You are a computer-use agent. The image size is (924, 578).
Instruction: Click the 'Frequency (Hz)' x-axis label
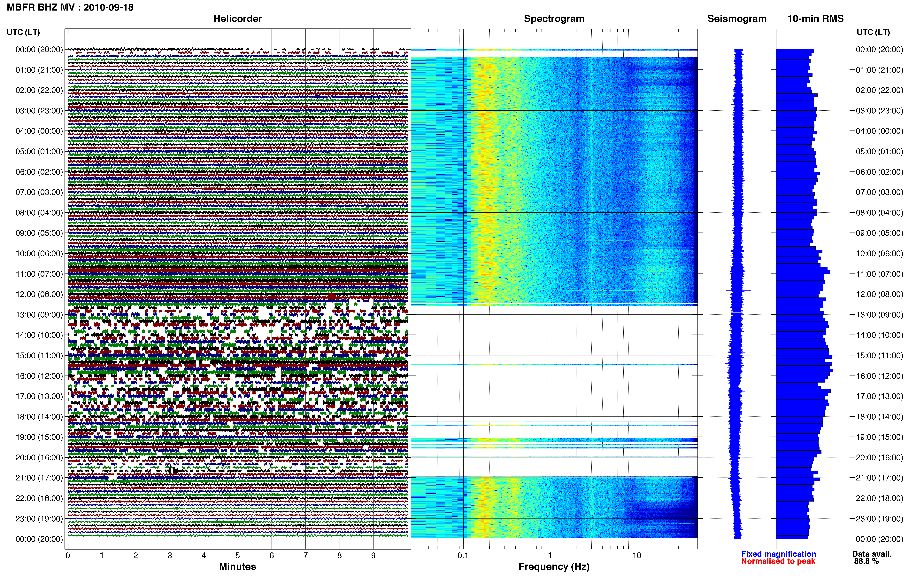[x=554, y=566]
